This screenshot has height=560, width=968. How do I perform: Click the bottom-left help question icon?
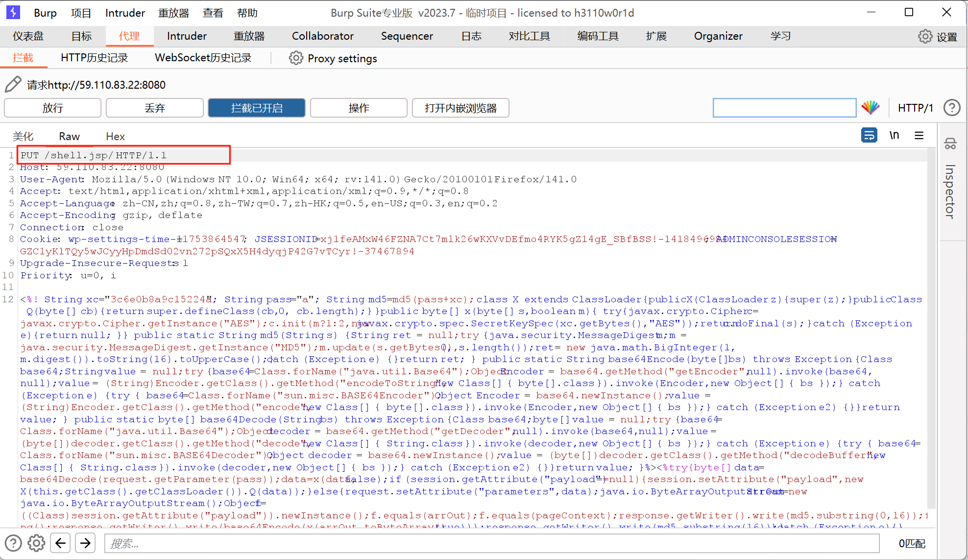coord(13,543)
